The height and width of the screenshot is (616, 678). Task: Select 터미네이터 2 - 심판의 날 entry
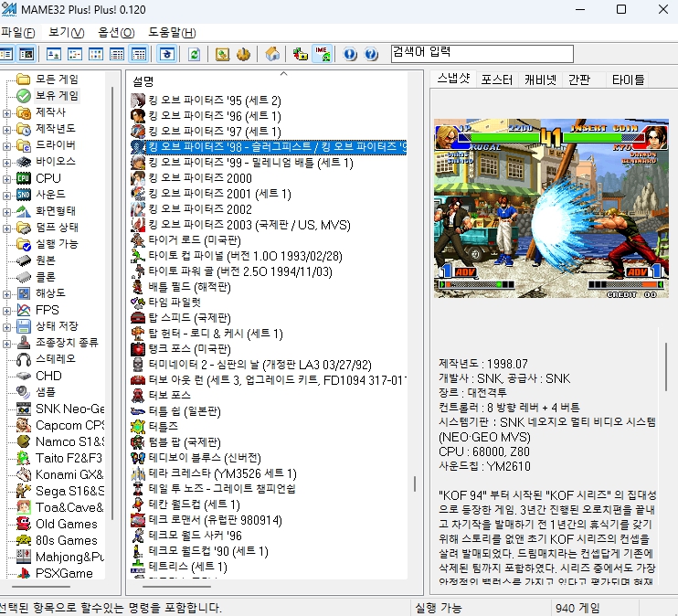pos(260,365)
